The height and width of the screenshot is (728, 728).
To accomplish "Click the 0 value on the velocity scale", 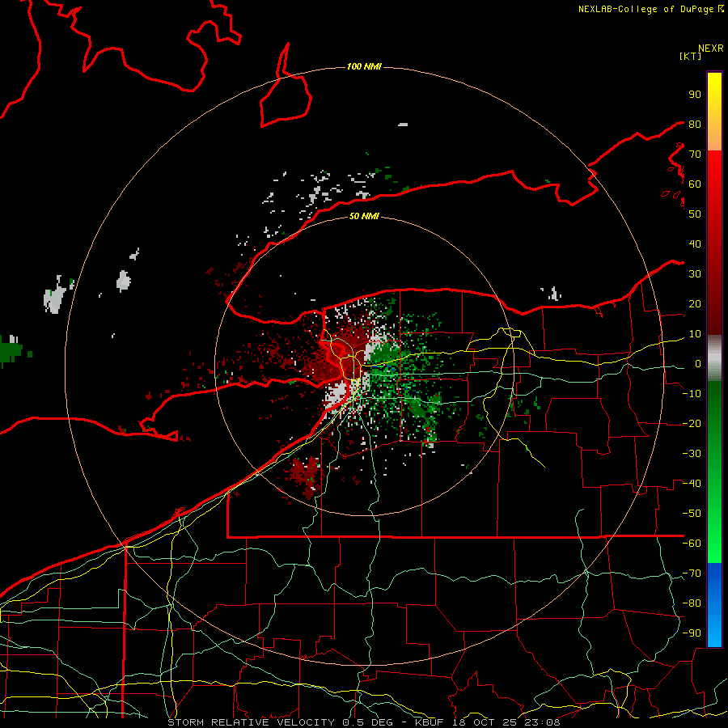I will [697, 363].
